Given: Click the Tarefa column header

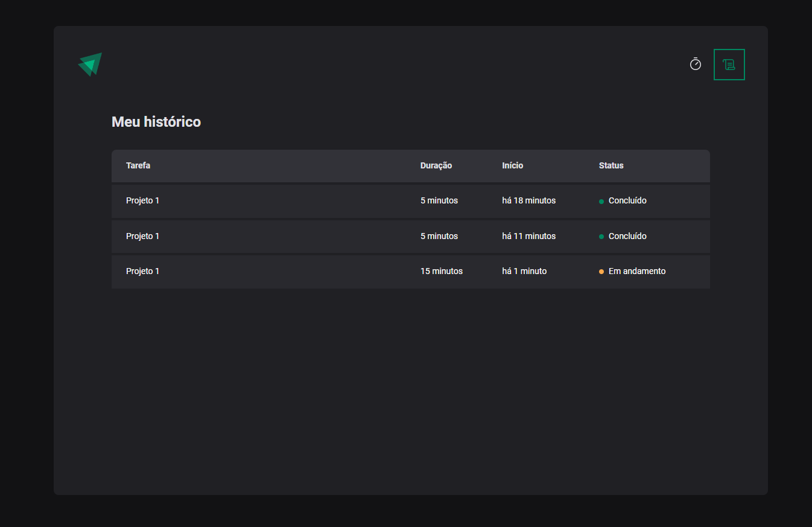Looking at the screenshot, I should pyautogui.click(x=138, y=165).
